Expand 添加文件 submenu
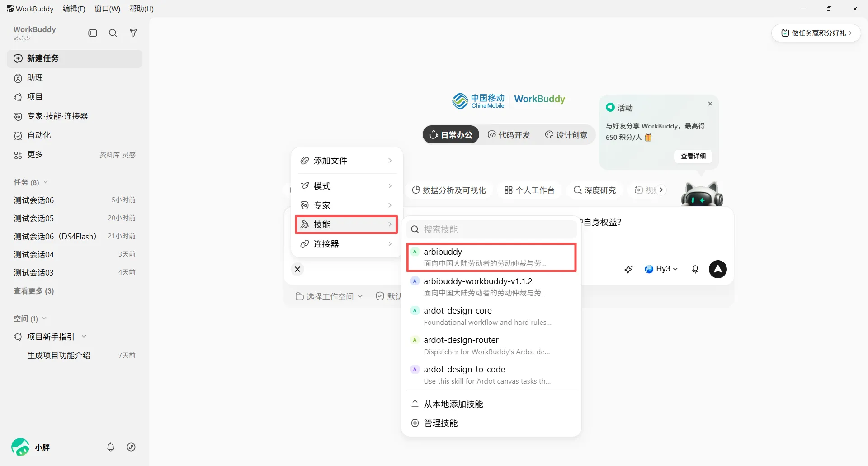868x466 pixels. (347, 161)
